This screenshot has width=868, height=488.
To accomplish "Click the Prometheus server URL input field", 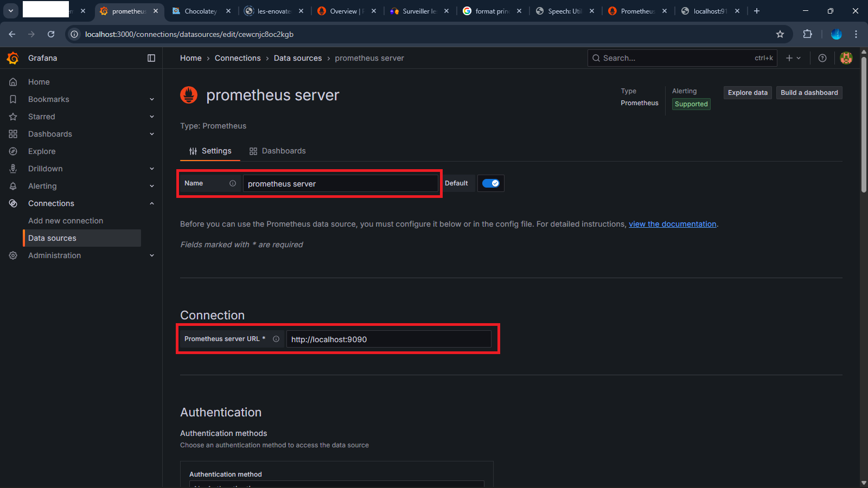I will point(388,339).
